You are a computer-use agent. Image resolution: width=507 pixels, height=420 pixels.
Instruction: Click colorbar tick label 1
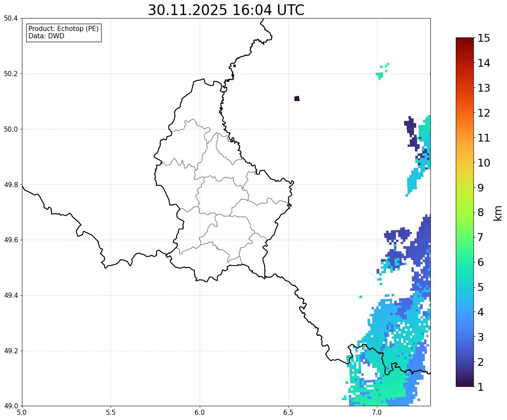tap(481, 387)
